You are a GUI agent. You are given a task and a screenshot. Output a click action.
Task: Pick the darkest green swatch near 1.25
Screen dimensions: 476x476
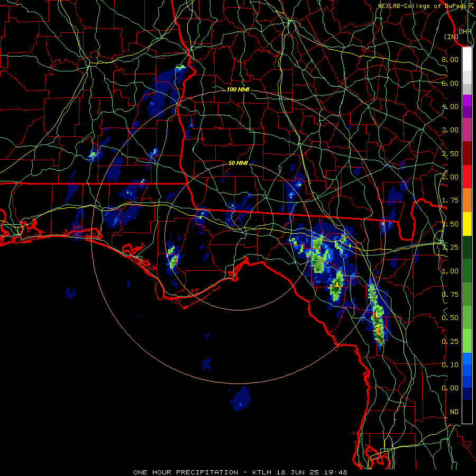point(467,247)
